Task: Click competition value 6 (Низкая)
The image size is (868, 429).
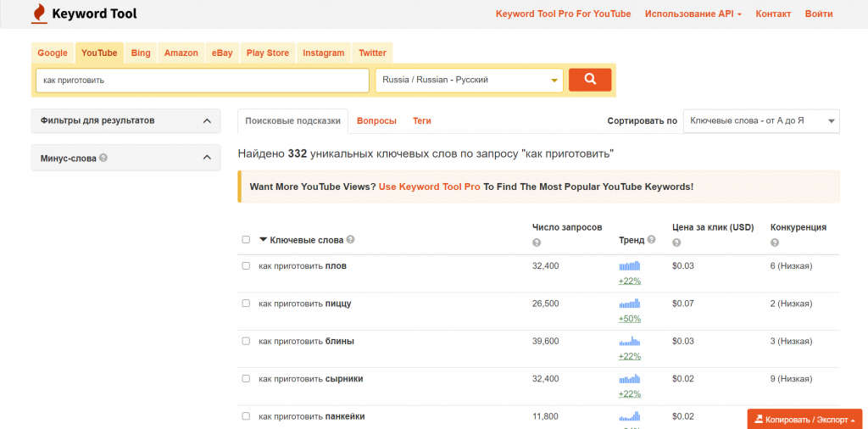Action: coord(792,265)
